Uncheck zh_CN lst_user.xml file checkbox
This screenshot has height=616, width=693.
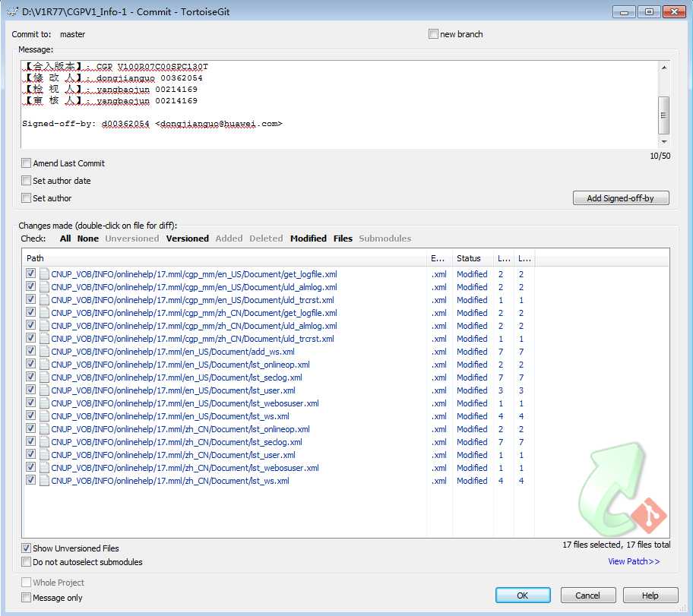tap(30, 454)
